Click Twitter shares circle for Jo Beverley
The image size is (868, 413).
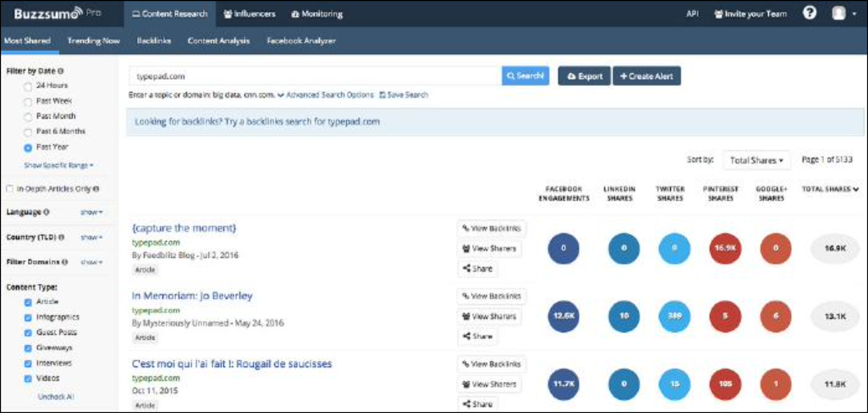pyautogui.click(x=674, y=316)
